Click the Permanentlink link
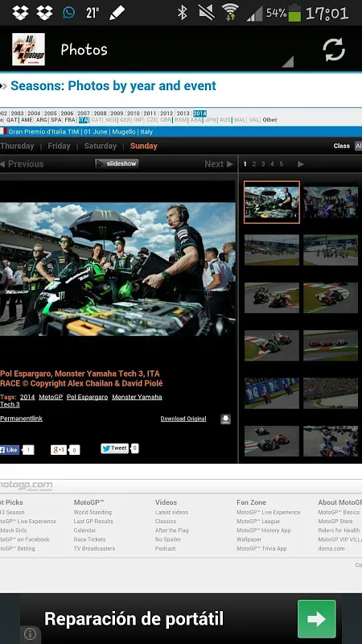Image resolution: width=362 pixels, height=644 pixels. coord(21,419)
